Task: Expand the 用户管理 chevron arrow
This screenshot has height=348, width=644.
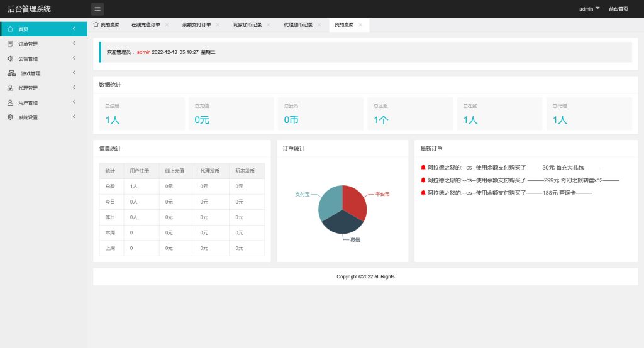Action: (74, 102)
